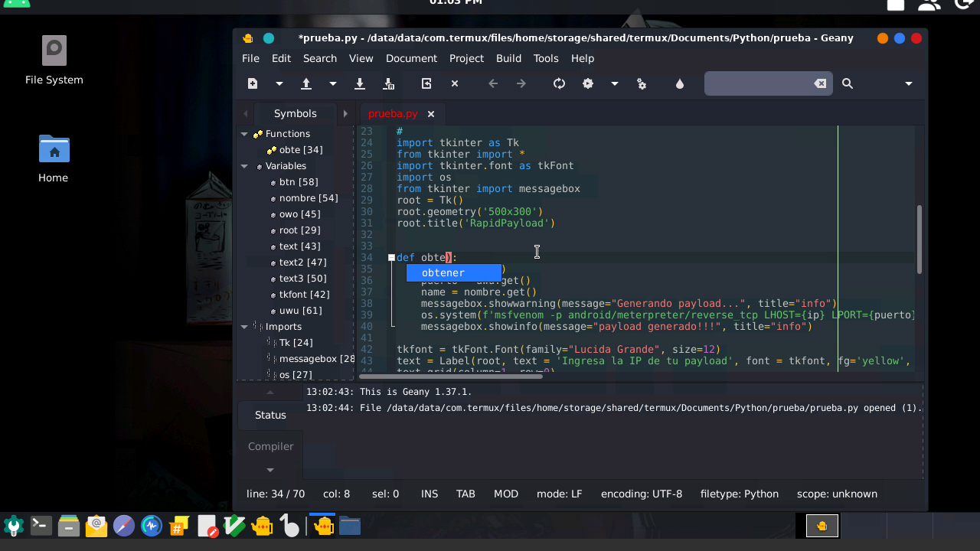Compile file with circular arrows icon
The width and height of the screenshot is (980, 551).
[560, 83]
